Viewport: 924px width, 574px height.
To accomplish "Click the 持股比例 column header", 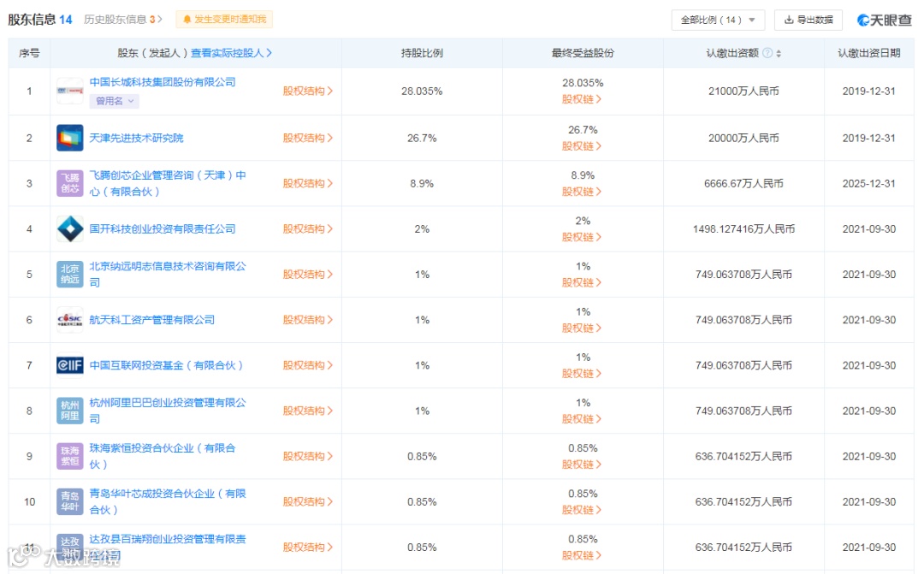I will click(422, 53).
